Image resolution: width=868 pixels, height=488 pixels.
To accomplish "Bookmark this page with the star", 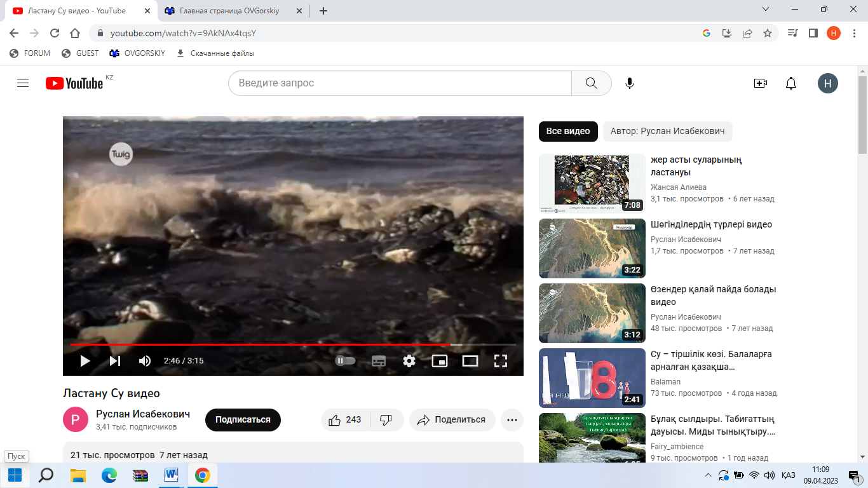I will tap(768, 33).
